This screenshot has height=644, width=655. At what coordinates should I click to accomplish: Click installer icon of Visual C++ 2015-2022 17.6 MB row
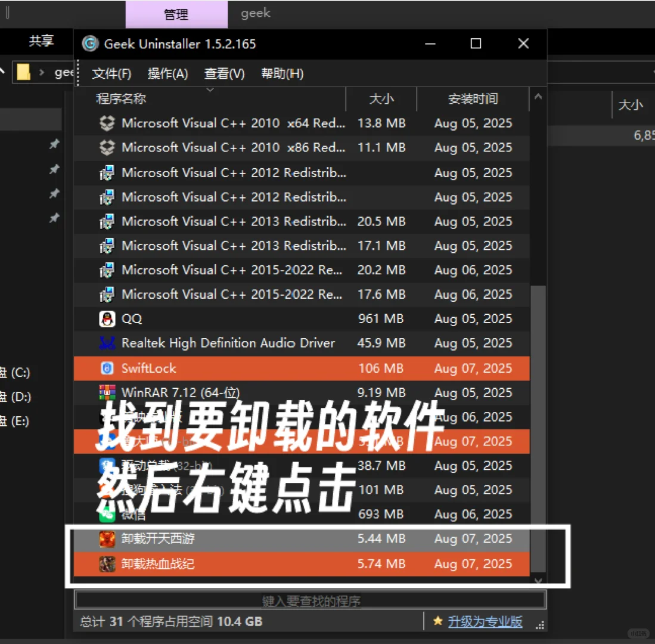[107, 295]
